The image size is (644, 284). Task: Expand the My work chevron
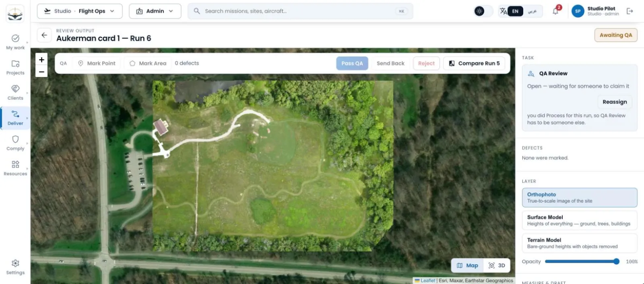[x=27, y=42]
